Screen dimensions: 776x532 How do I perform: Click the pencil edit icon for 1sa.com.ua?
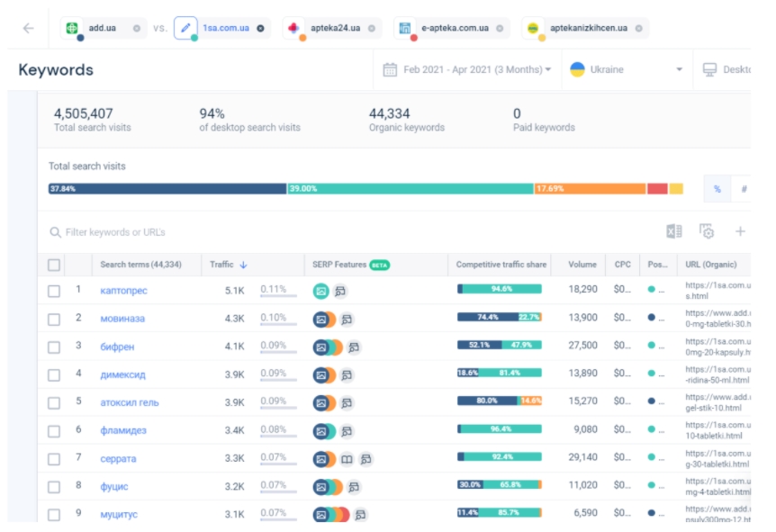[186, 28]
